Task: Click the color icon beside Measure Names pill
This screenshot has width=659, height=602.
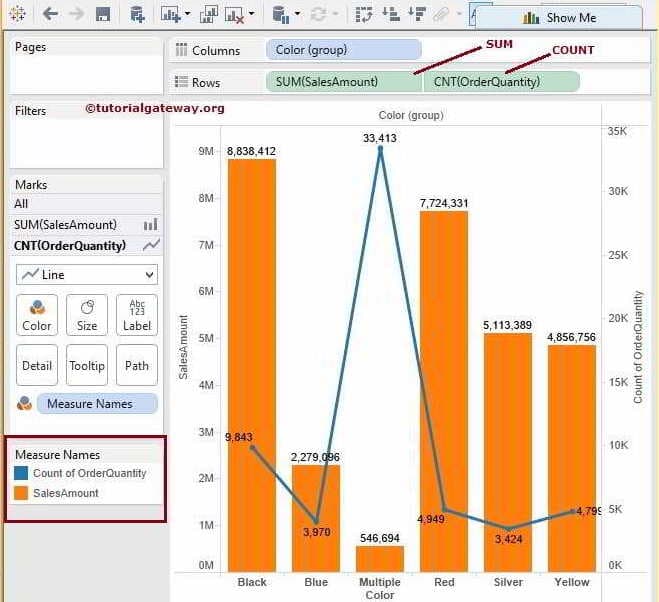Action: pos(24,403)
